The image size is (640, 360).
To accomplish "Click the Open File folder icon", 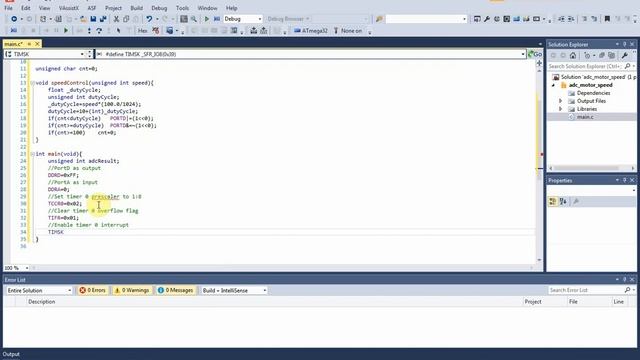I will [83, 19].
